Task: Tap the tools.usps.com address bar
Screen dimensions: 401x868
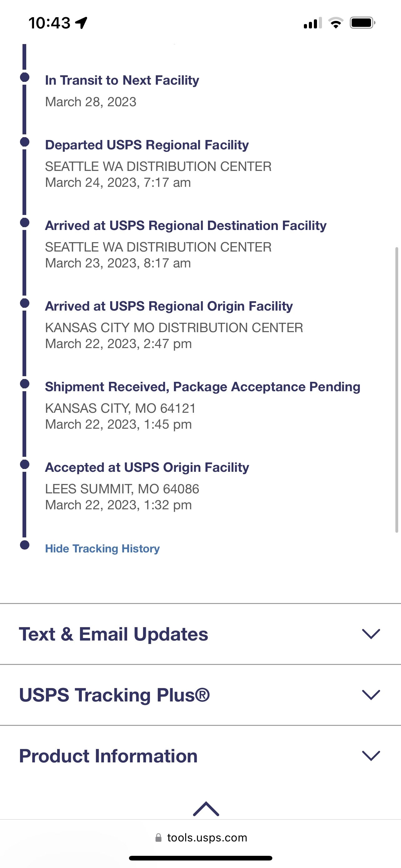Action: 207,838
